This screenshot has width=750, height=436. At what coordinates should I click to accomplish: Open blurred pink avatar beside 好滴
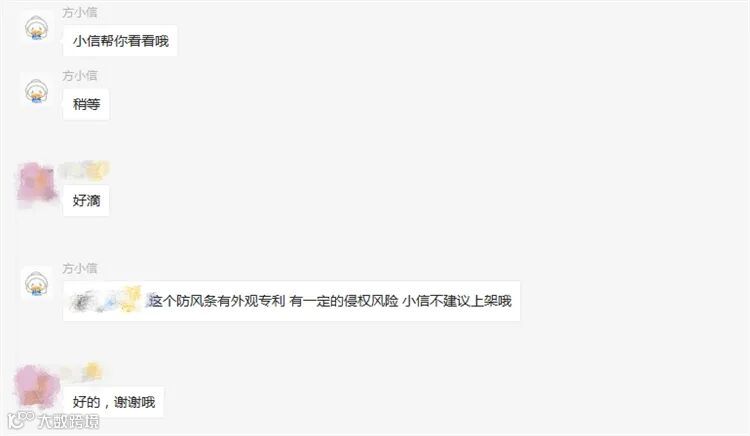coord(36,185)
